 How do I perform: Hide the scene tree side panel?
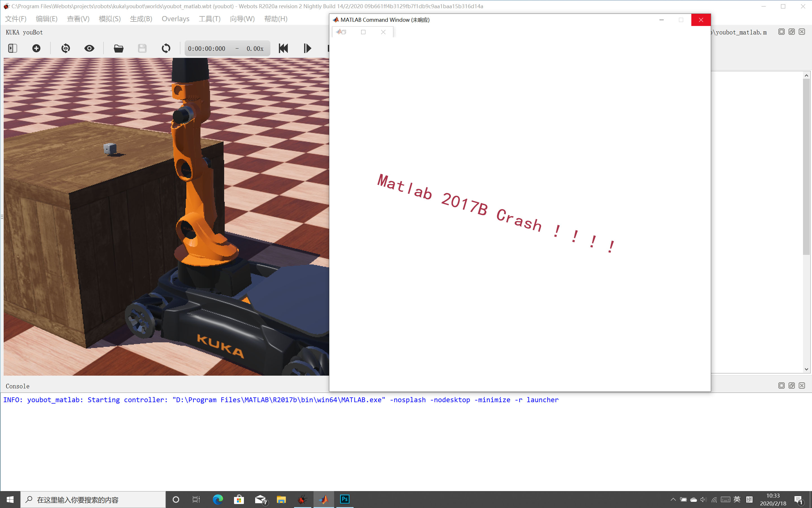click(x=12, y=48)
